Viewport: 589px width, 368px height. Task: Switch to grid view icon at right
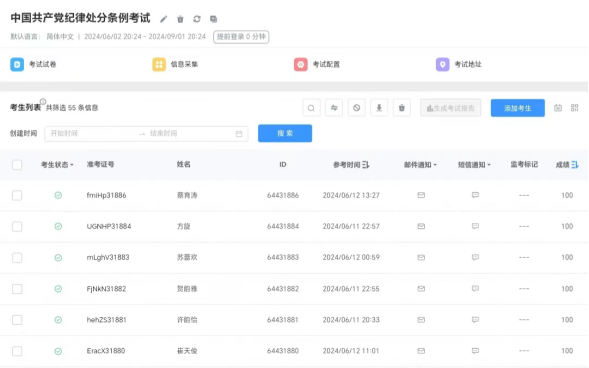point(574,108)
